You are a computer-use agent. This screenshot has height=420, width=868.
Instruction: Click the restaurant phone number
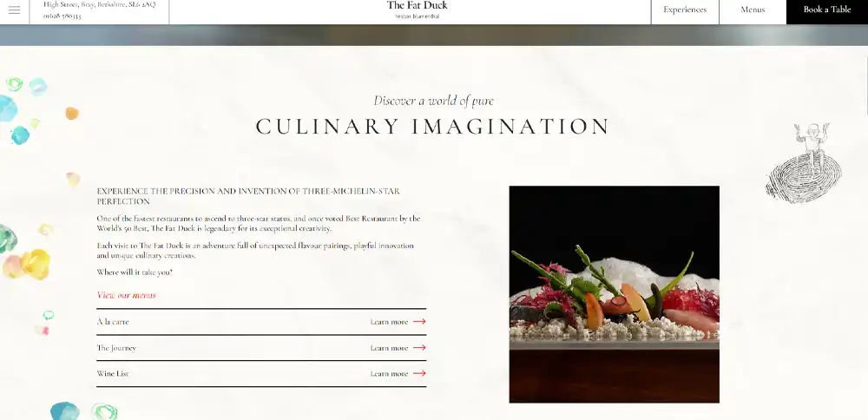coord(62,16)
